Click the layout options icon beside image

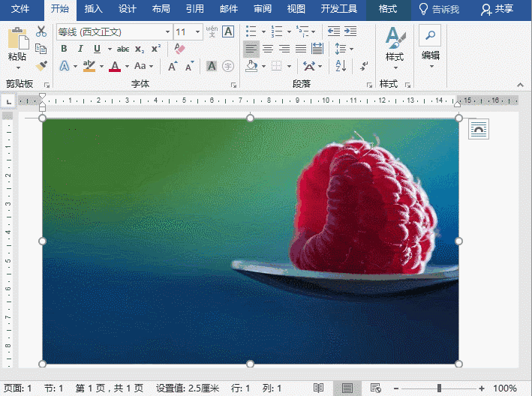tap(478, 129)
